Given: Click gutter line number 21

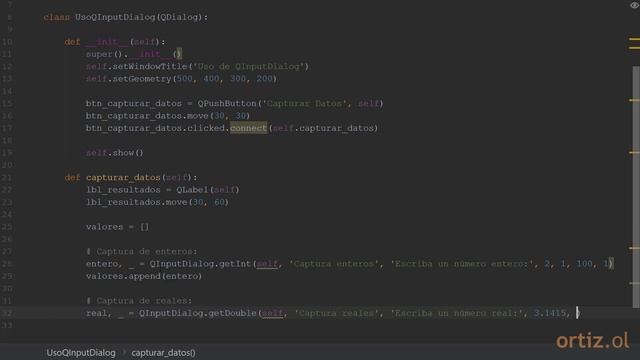Looking at the screenshot, I should click(x=7, y=177).
